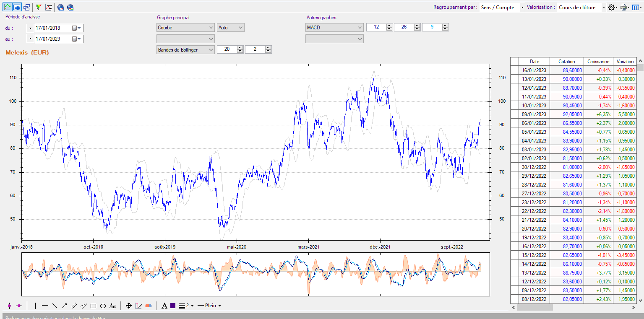The height and width of the screenshot is (319, 644).
Task: Click the colored triangle filter icon
Action: (x=38, y=7)
